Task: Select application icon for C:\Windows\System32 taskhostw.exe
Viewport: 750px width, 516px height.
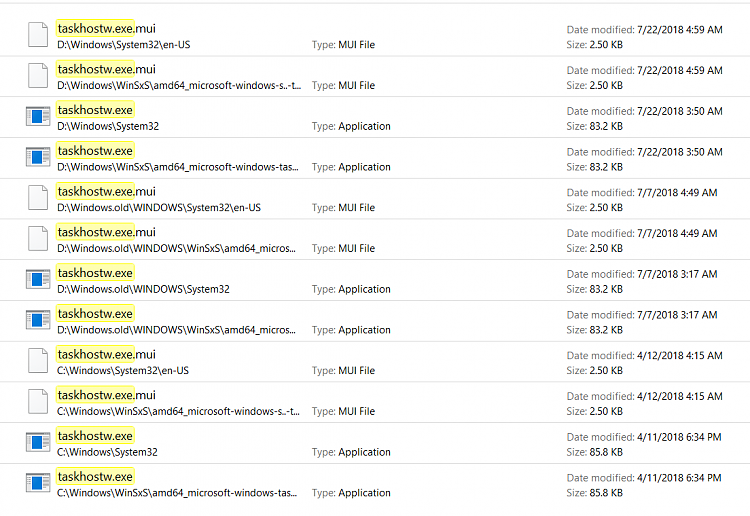Action: click(38, 442)
